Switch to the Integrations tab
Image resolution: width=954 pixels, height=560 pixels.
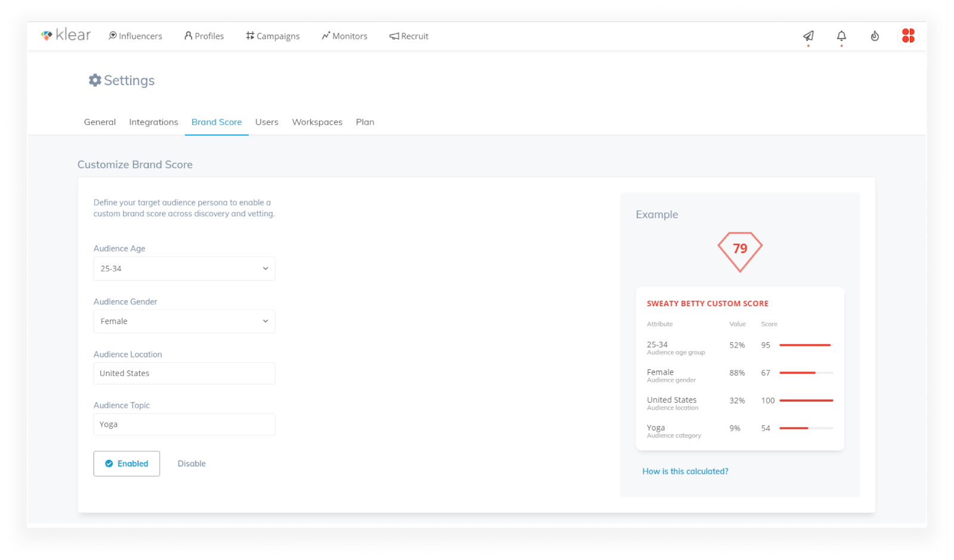tap(153, 122)
